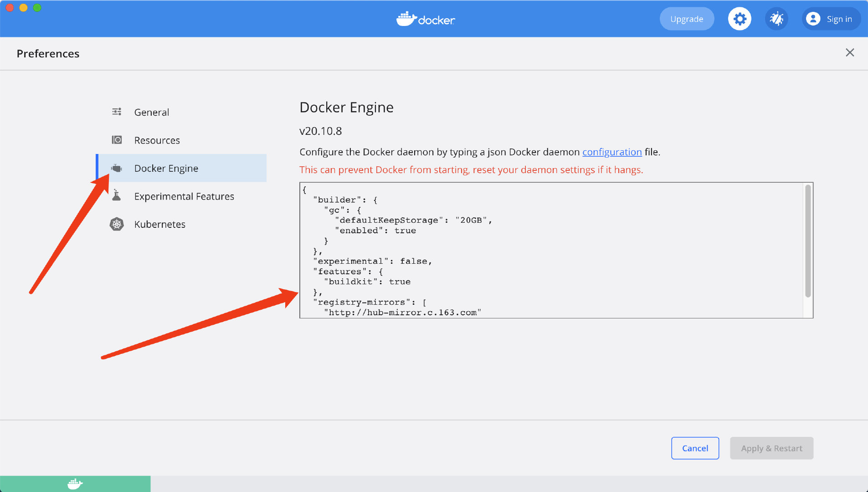The height and width of the screenshot is (492, 868).
Task: Click the "buildkit": true line
Action: click(x=367, y=282)
